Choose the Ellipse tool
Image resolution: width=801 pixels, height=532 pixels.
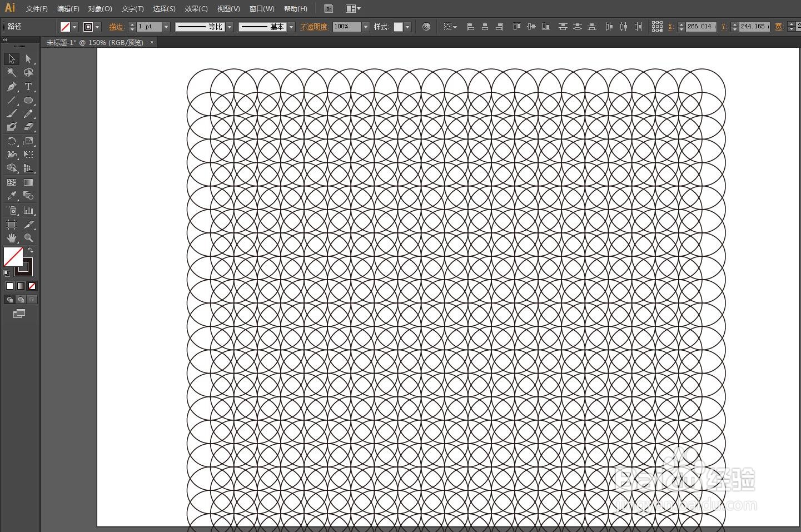[28, 101]
